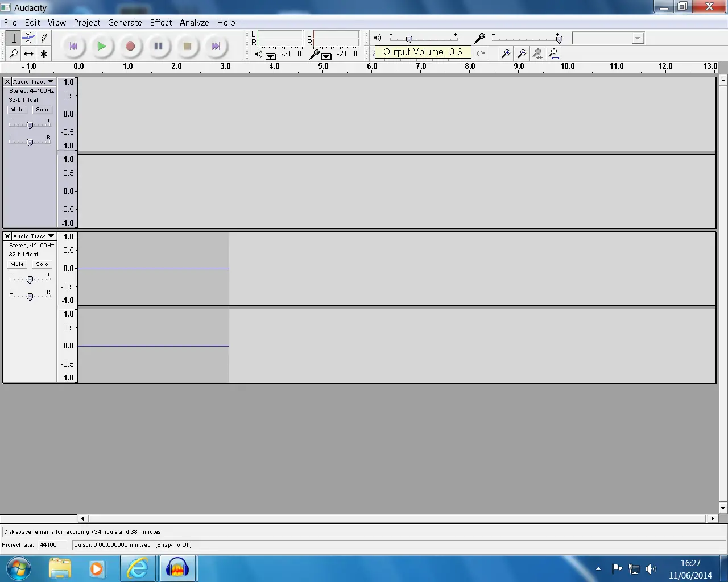Select the Time Shift tool
The image size is (728, 582).
coord(28,53)
